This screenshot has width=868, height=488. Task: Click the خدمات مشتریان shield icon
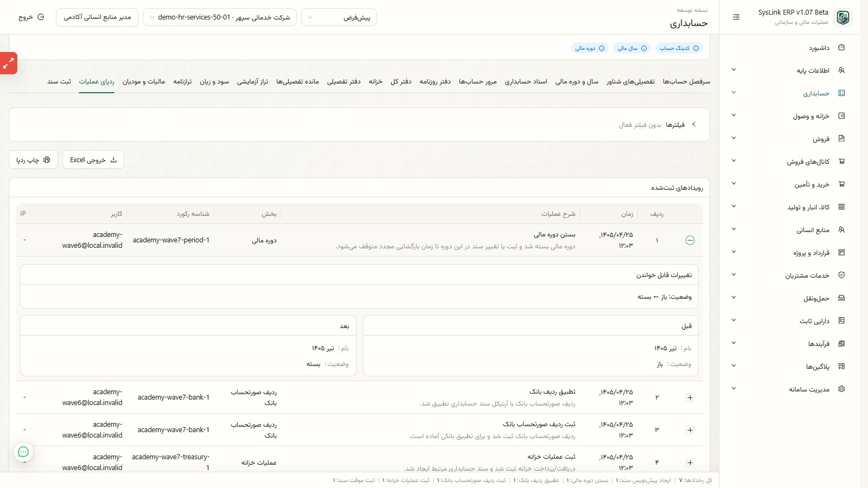(x=841, y=275)
